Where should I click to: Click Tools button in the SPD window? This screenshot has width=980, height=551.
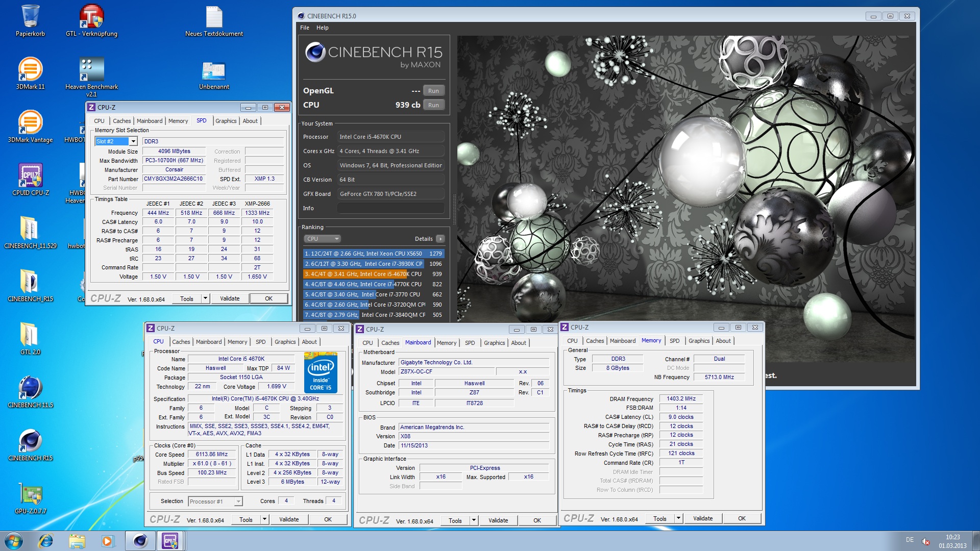[x=187, y=298]
